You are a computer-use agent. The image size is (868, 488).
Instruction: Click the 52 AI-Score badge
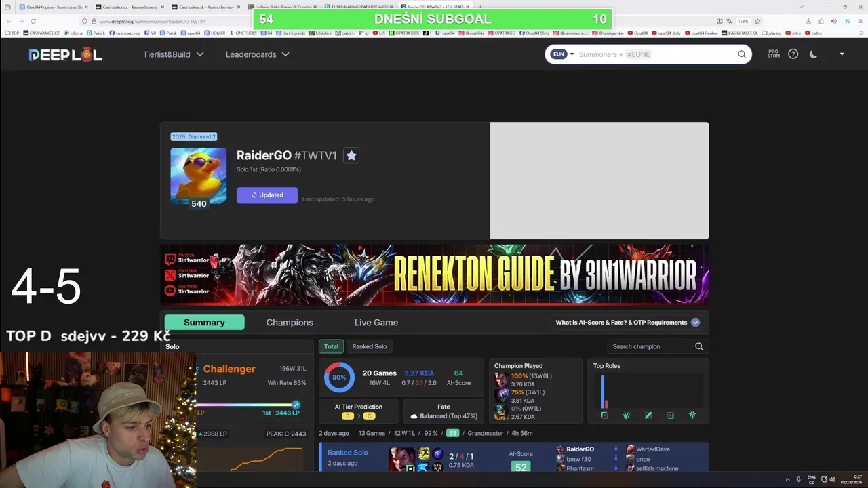point(521,466)
